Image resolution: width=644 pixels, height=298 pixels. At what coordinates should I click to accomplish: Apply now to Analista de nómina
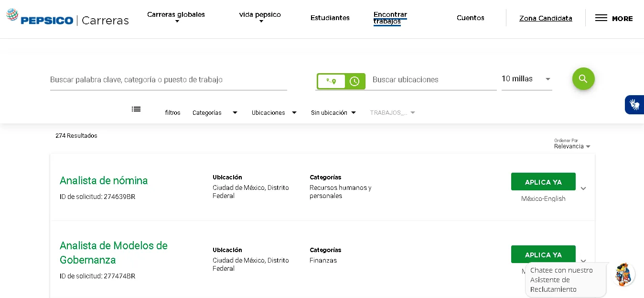pos(543,182)
